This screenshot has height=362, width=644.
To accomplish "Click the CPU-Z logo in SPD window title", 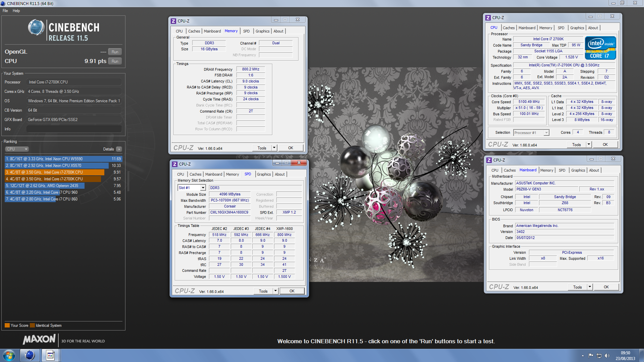I will (175, 164).
